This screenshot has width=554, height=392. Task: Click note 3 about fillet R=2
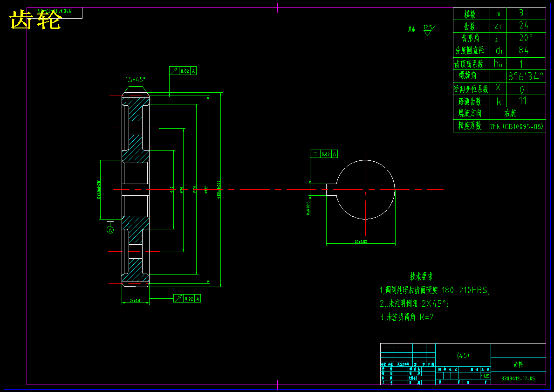coord(408,317)
